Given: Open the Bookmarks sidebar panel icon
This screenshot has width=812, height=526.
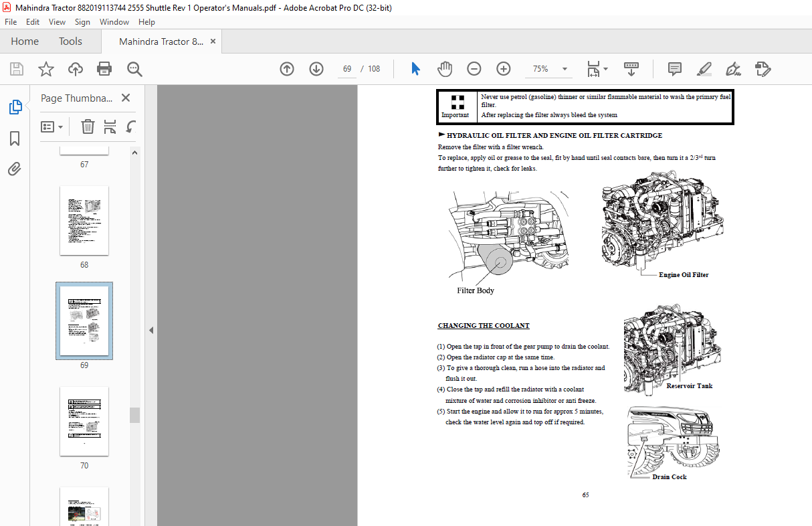Looking at the screenshot, I should click(15, 139).
